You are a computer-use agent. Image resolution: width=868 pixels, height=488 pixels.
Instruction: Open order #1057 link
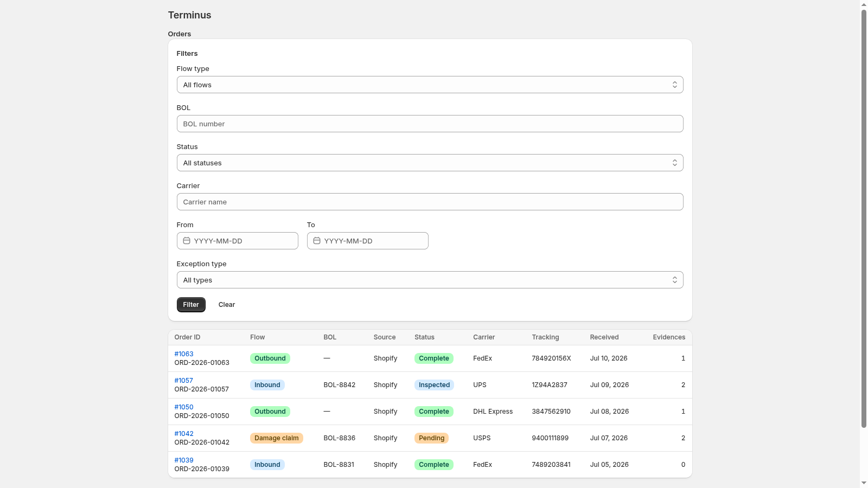[x=184, y=381]
